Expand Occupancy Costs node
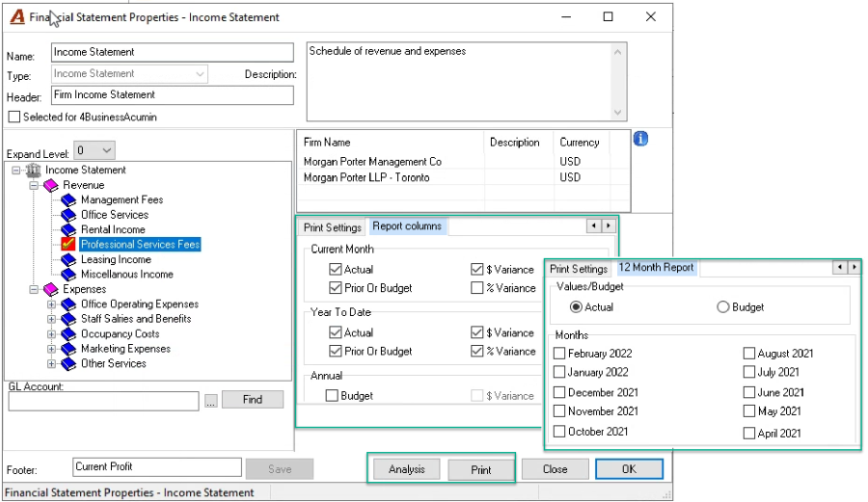868x502 pixels. tap(51, 334)
